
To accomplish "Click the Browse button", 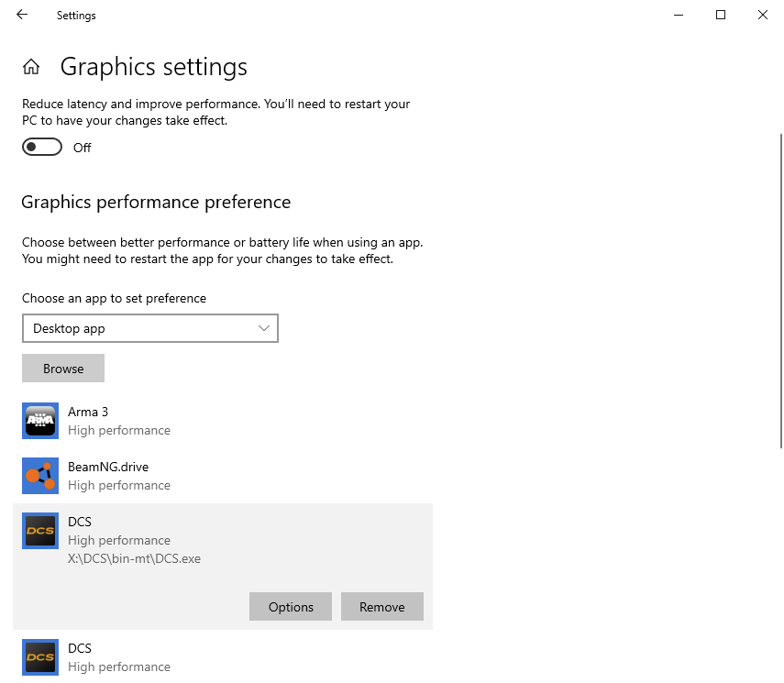I will click(63, 369).
